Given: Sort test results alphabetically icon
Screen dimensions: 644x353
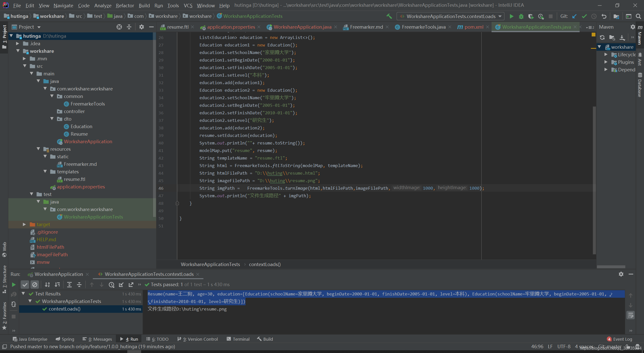Looking at the screenshot, I should click(47, 285).
